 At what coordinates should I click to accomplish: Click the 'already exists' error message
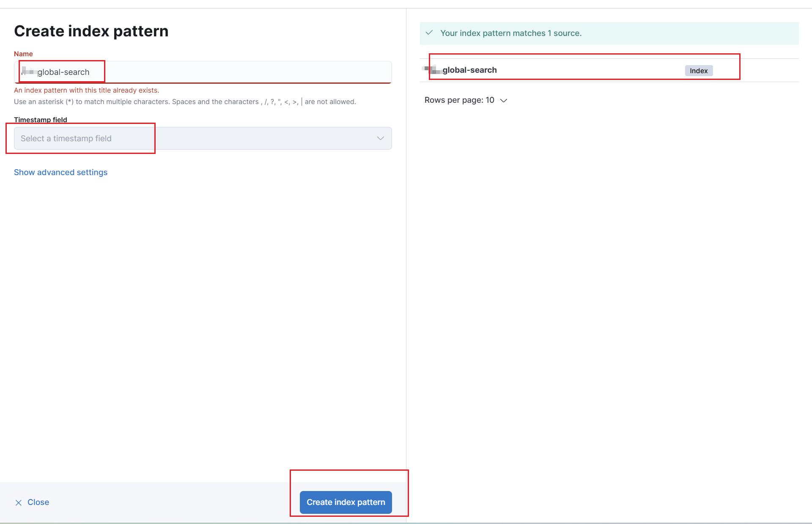pos(86,90)
